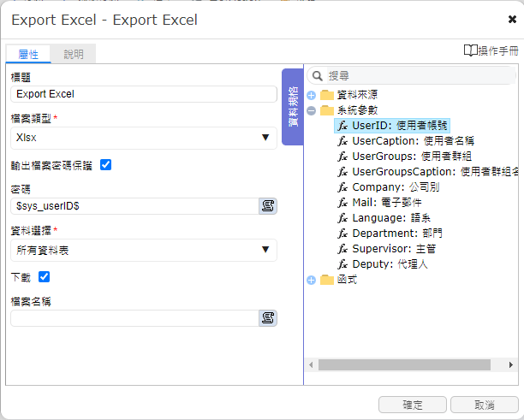Open the 檔案類型 Xlsx dropdown
Viewport: 524px width, 420px height.
pyautogui.click(x=144, y=138)
